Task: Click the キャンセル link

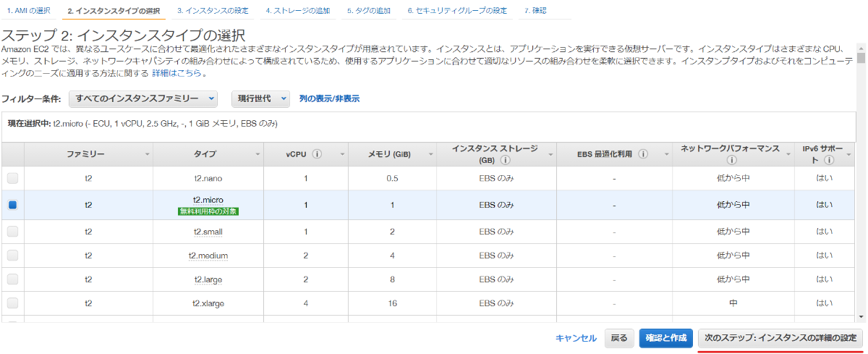Action: 576,338
